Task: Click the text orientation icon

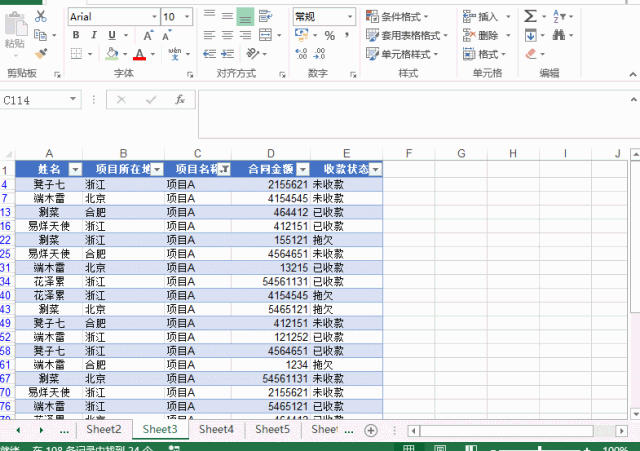Action: (x=252, y=53)
